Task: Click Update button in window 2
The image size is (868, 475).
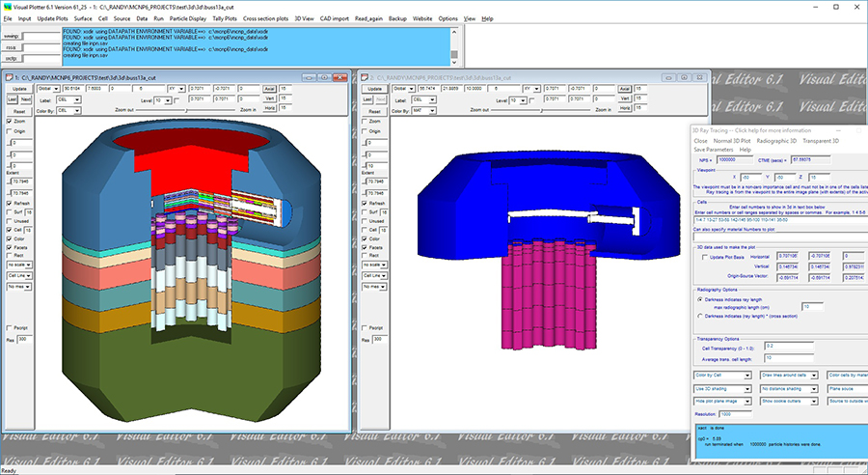Action: pyautogui.click(x=375, y=89)
